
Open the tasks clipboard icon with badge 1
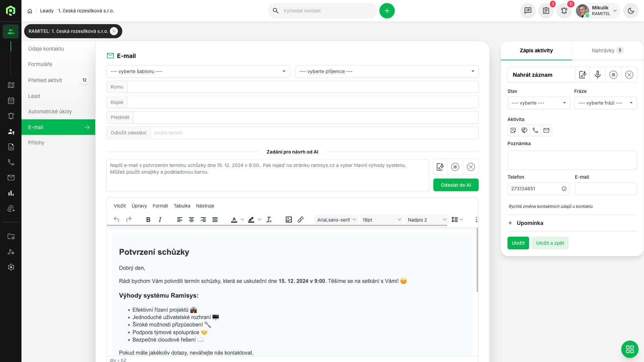coord(546,11)
